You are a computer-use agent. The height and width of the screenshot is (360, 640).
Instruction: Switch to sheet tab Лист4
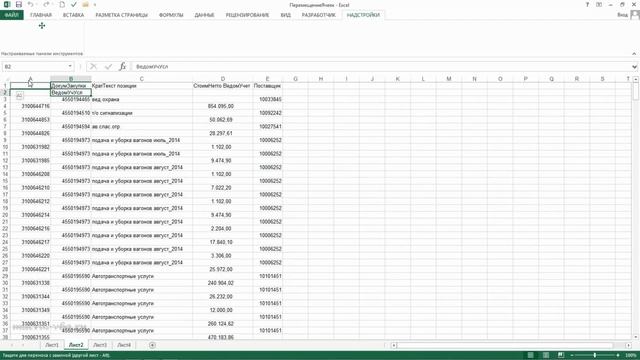coord(124,345)
